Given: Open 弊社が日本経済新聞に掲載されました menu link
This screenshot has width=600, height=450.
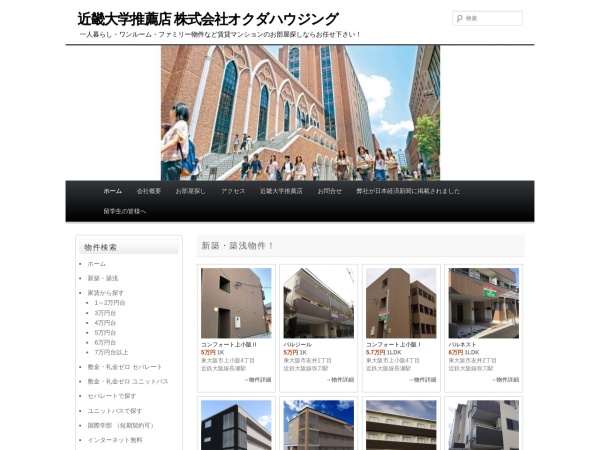Looking at the screenshot, I should (408, 191).
